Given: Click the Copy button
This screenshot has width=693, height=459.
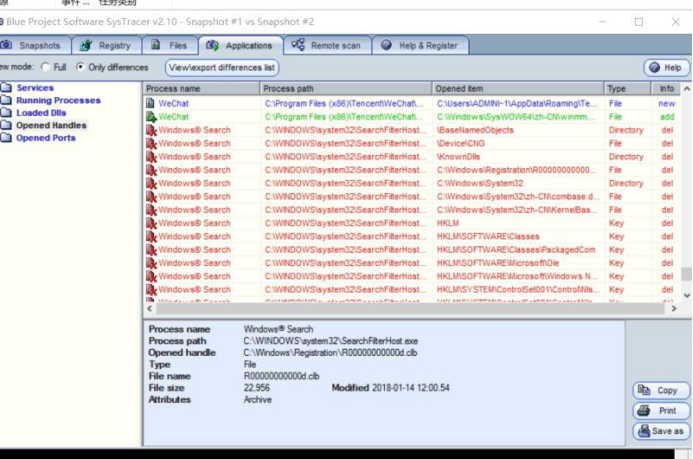Looking at the screenshot, I should (x=661, y=391).
